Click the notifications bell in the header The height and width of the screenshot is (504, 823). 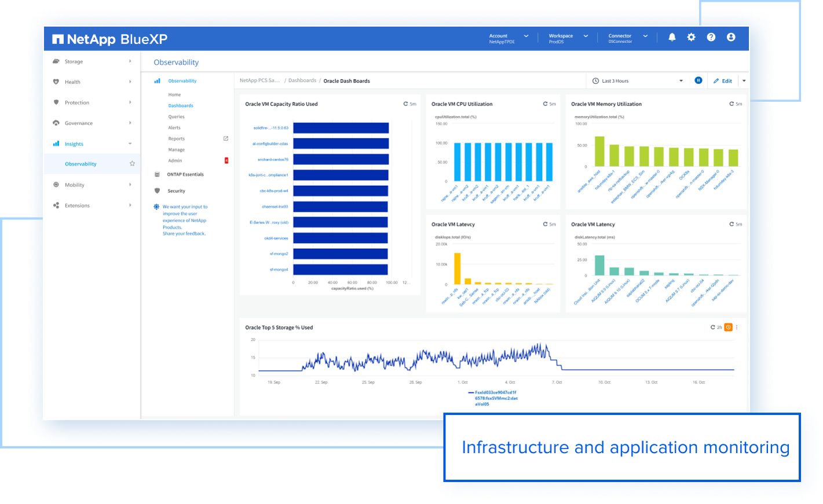[672, 36]
